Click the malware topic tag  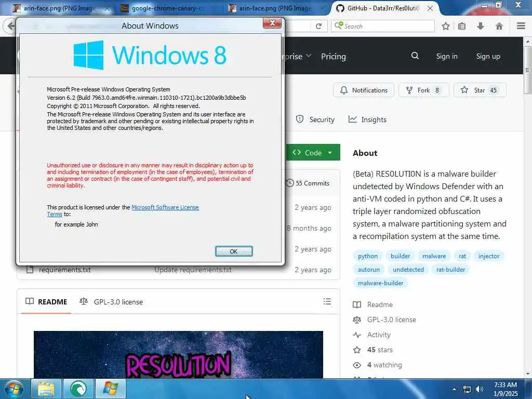[x=434, y=256]
